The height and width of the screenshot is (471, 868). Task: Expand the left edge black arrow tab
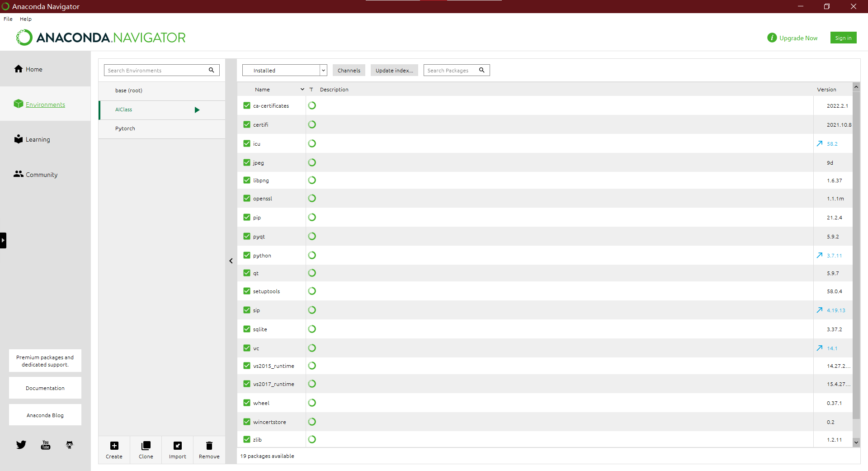pos(3,240)
